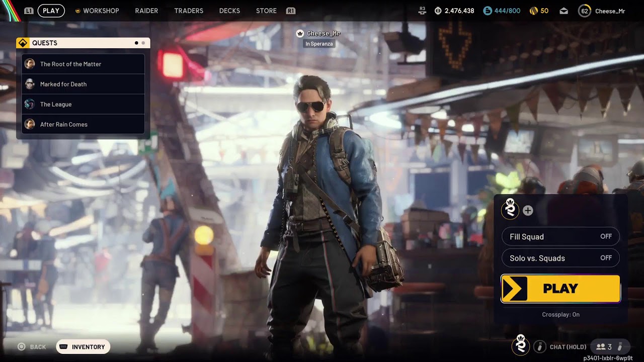Select the first Quests page dot
644x362 pixels.
(136, 43)
